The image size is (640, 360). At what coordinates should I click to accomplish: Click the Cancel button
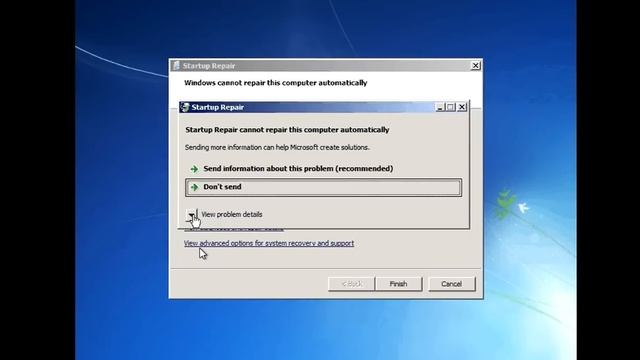tap(451, 284)
